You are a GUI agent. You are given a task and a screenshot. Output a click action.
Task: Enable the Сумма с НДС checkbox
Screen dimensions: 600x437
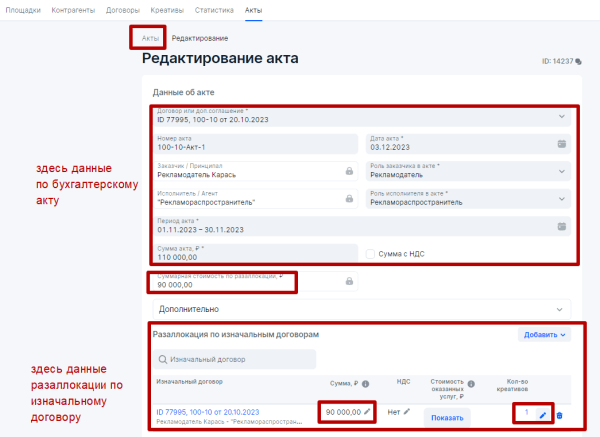pos(371,253)
